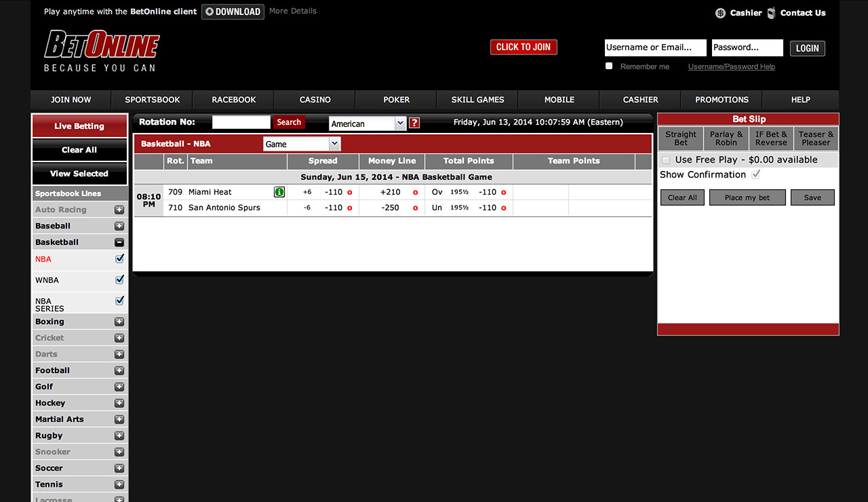Open the Username/Password Help link

[732, 66]
